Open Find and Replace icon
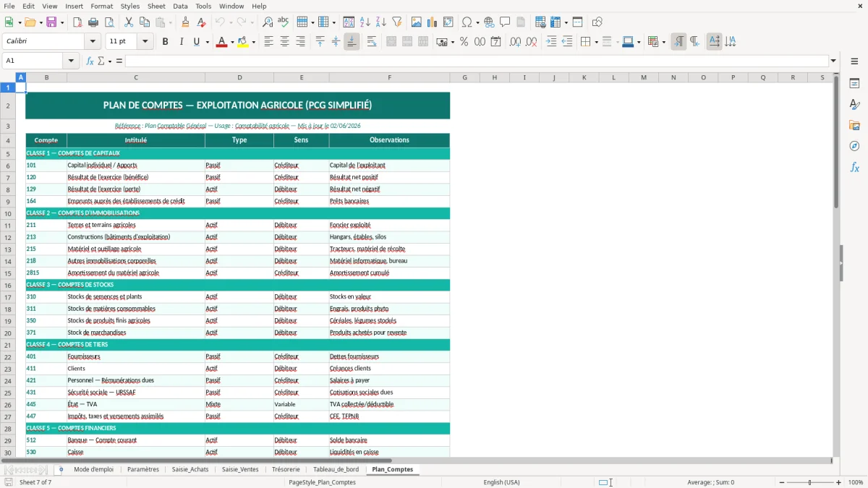The width and height of the screenshot is (868, 488). click(268, 22)
